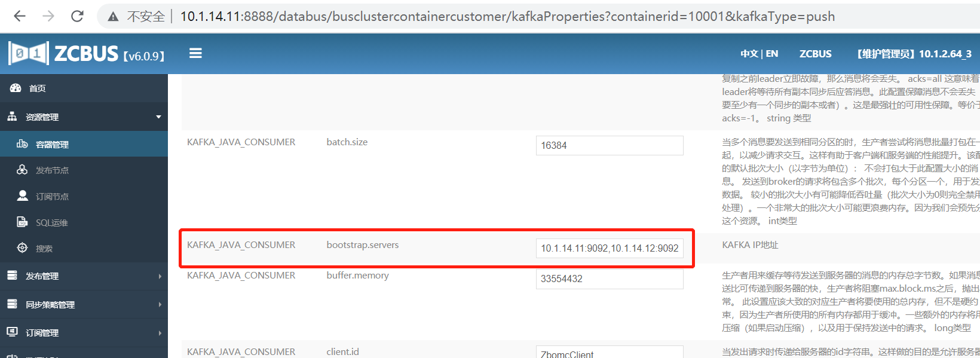Click the browser back arrow

coord(20,16)
